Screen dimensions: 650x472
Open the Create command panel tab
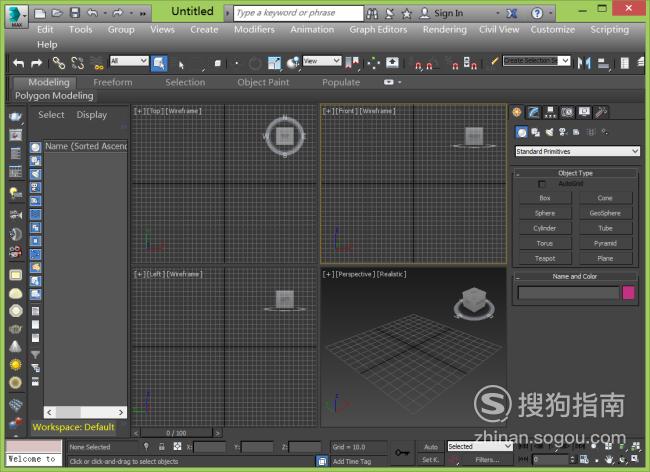(x=517, y=112)
